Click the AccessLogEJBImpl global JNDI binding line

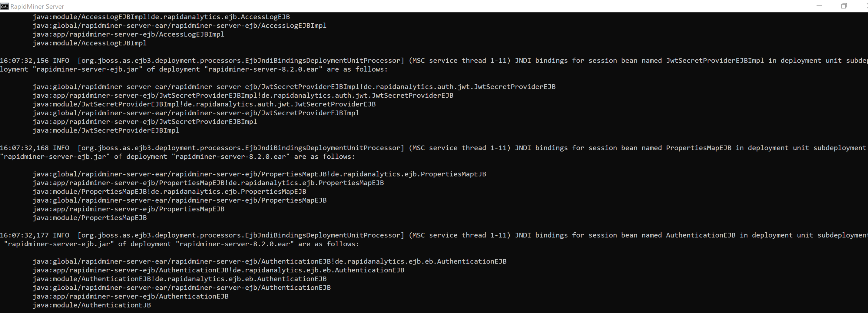pyautogui.click(x=179, y=25)
